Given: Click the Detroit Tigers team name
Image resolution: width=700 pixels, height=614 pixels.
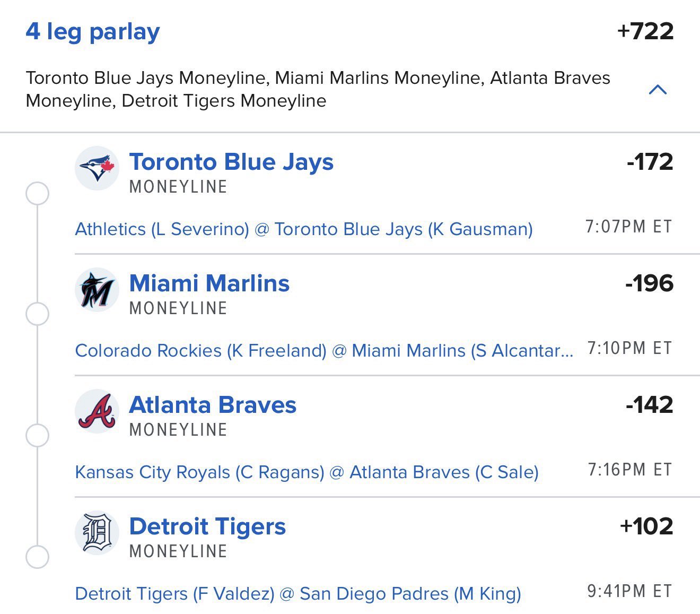Looking at the screenshot, I should point(207,526).
